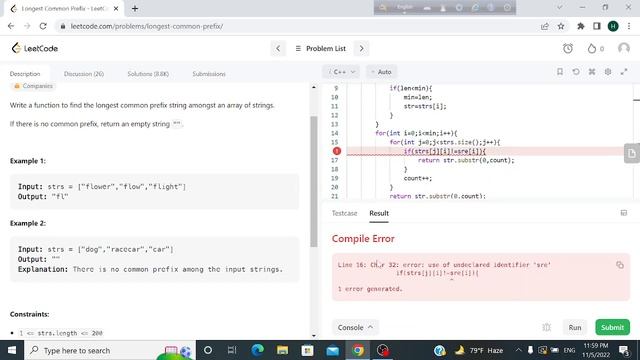
Task: Open the Discussion (26) tab
Action: click(x=84, y=74)
